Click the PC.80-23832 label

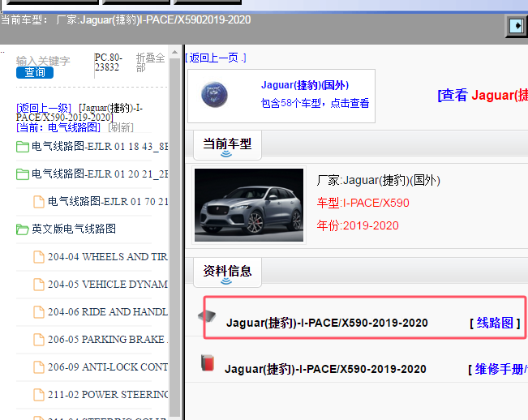[109, 62]
